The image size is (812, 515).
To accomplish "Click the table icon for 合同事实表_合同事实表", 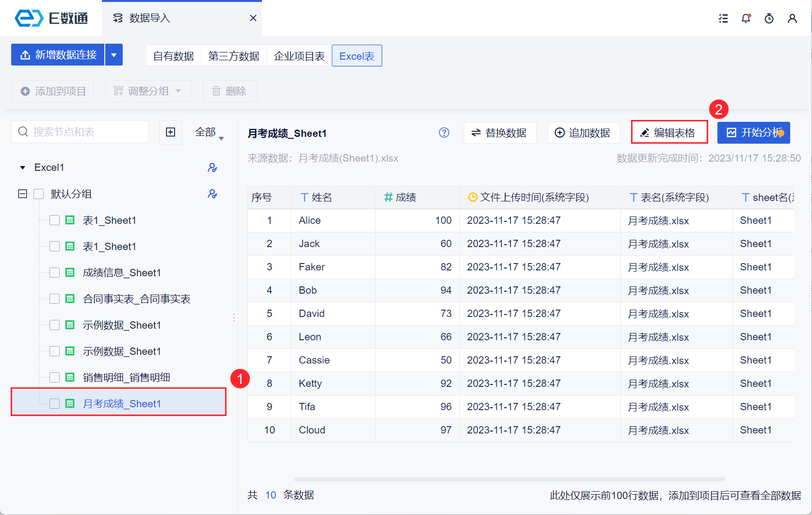I will point(70,299).
